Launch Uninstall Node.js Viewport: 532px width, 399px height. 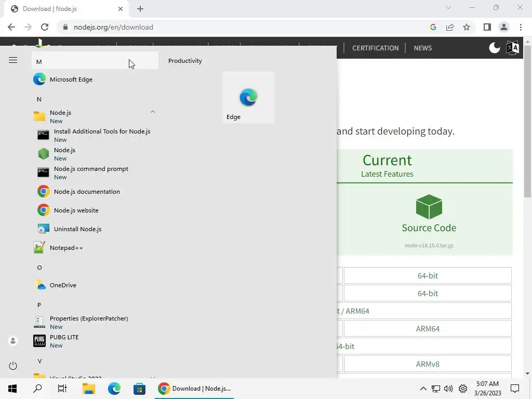click(x=95, y=229)
